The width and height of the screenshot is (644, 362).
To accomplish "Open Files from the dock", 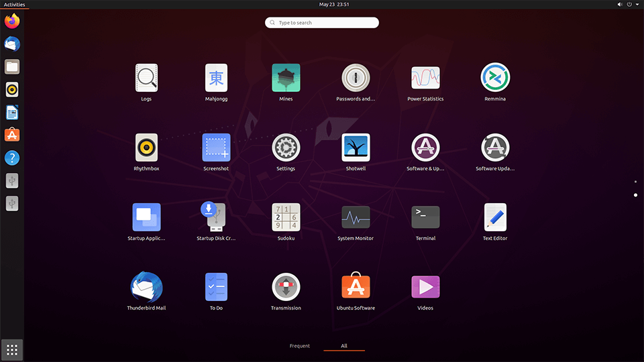I will (12, 66).
